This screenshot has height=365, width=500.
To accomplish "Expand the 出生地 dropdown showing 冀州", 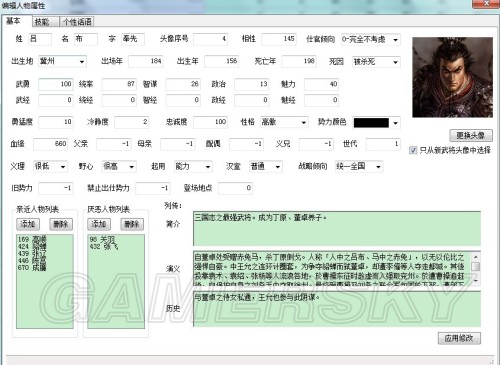I will [62, 61].
